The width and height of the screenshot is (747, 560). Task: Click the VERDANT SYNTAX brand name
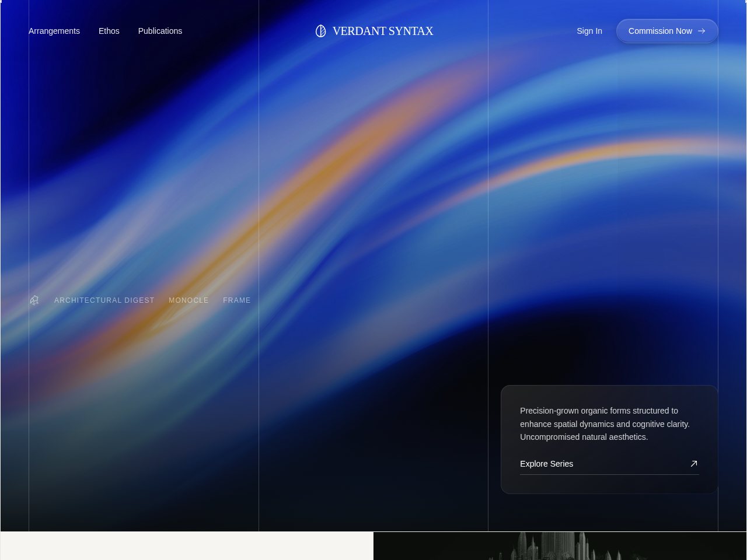click(x=383, y=31)
